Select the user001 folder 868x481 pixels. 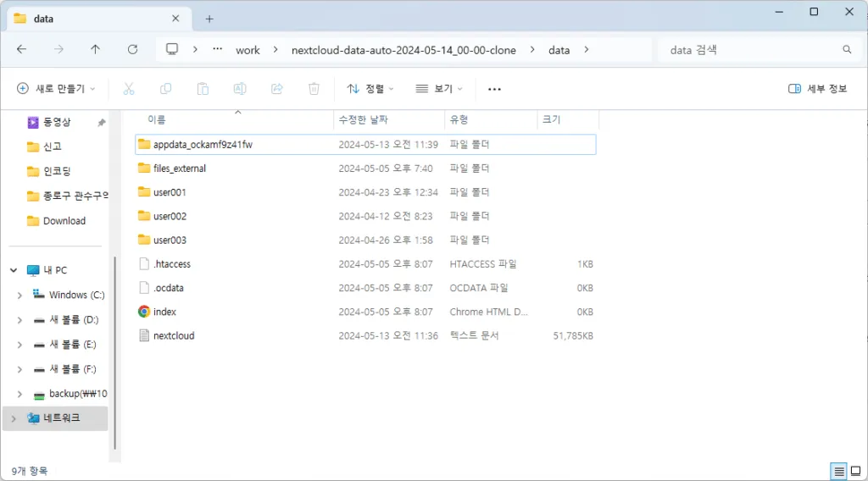365,192
